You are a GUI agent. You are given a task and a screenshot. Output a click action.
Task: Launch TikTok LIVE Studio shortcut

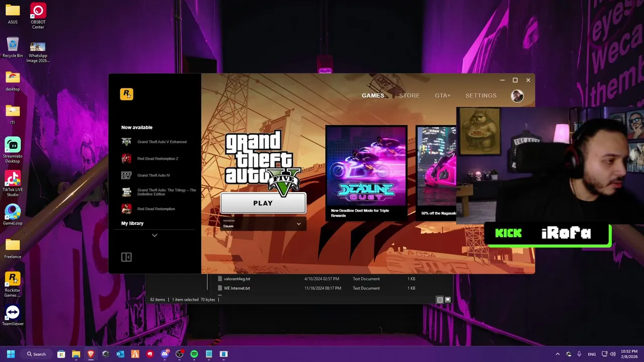(13, 184)
